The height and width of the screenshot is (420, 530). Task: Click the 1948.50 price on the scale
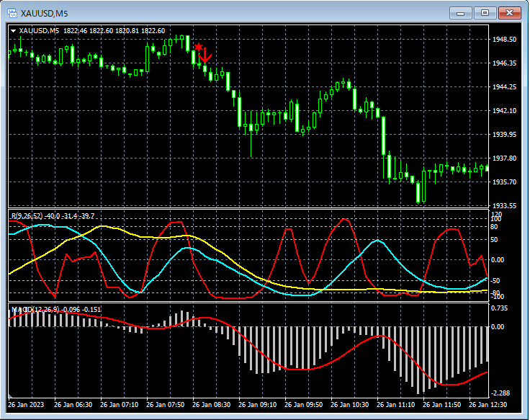click(505, 40)
